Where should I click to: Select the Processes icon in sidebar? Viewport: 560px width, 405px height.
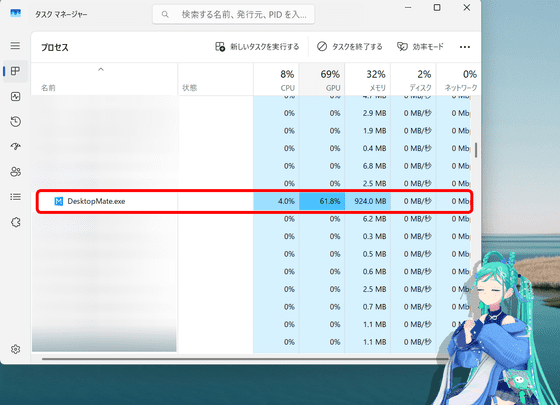pyautogui.click(x=15, y=71)
